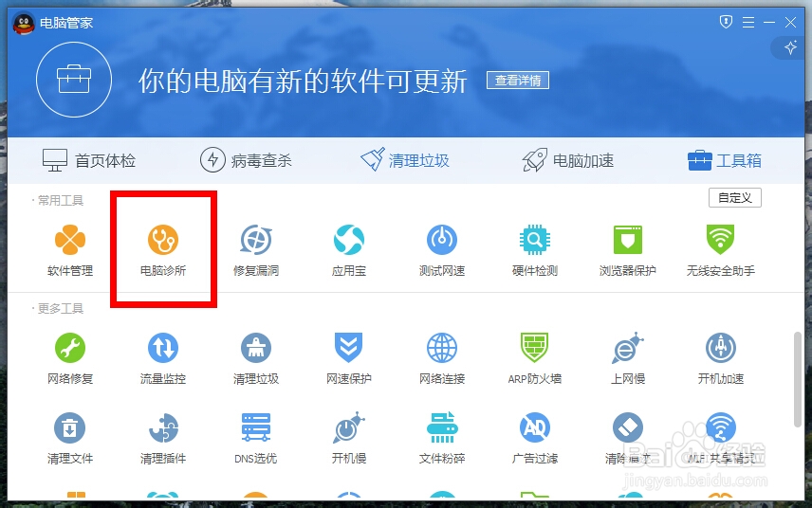The image size is (812, 508).
Task: Click the shield icon in title bar
Action: pyautogui.click(x=726, y=22)
